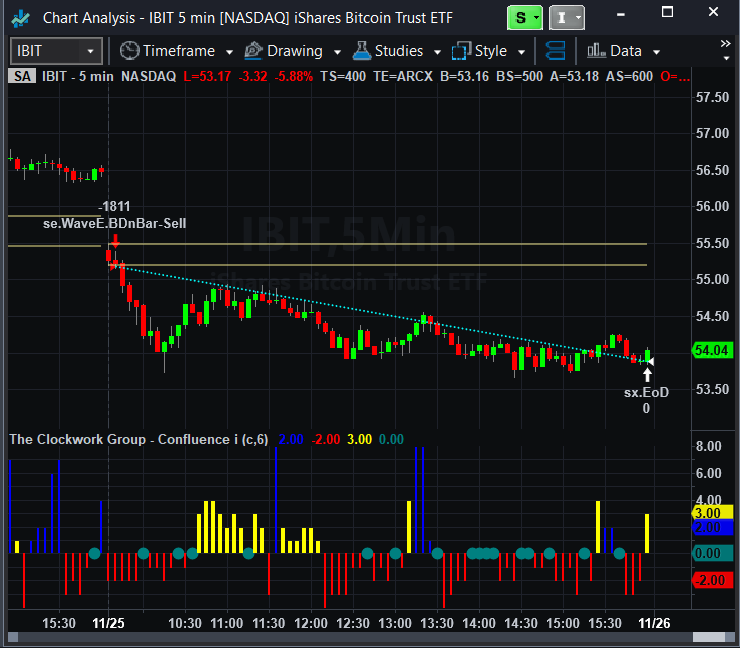The height and width of the screenshot is (648, 740).
Task: Click the 11/25 date label on time axis
Action: pos(109,623)
